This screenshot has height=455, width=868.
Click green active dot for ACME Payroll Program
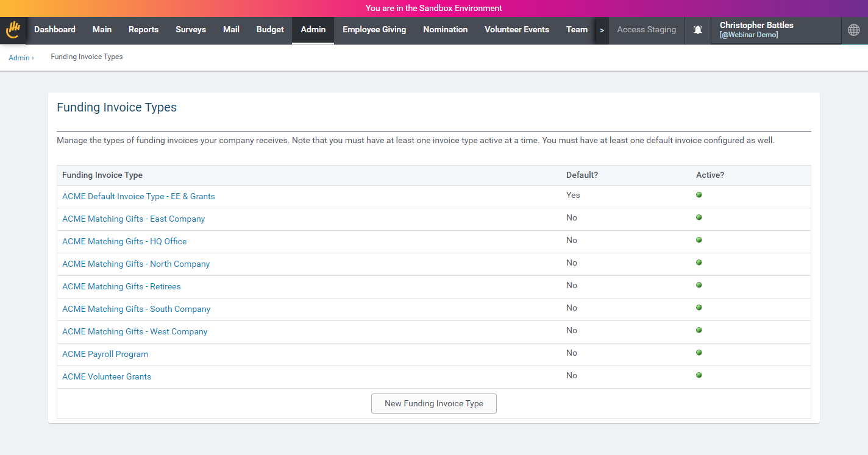[699, 353]
